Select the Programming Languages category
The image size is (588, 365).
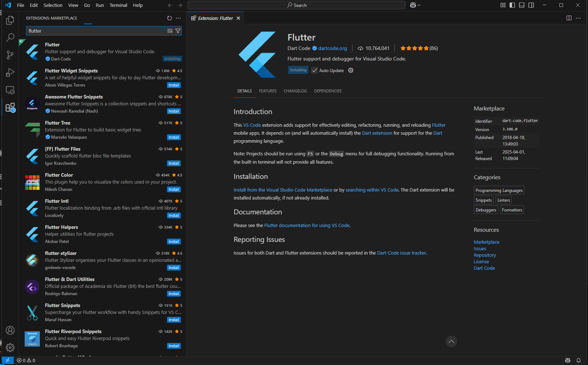click(499, 190)
